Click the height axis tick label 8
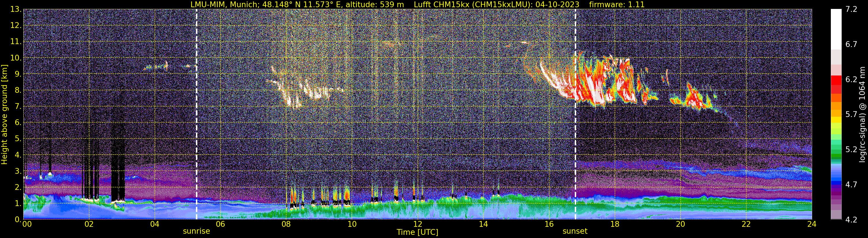 coord(18,90)
